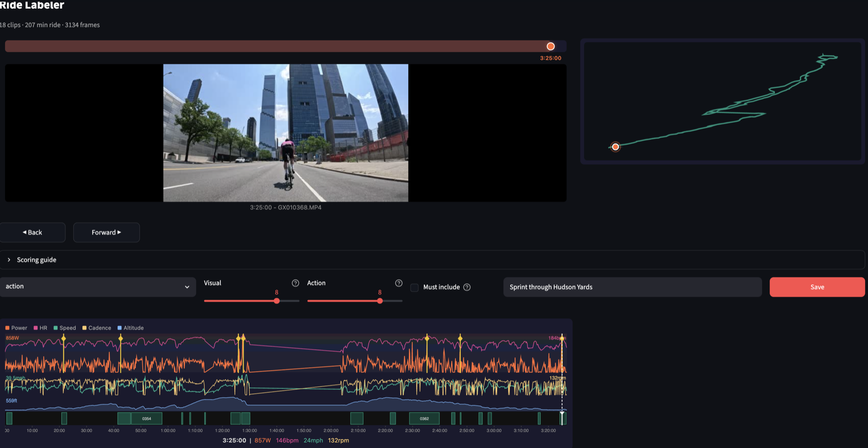Focus the Sprint through Hudson Yards text field
This screenshot has width=868, height=448.
click(633, 287)
